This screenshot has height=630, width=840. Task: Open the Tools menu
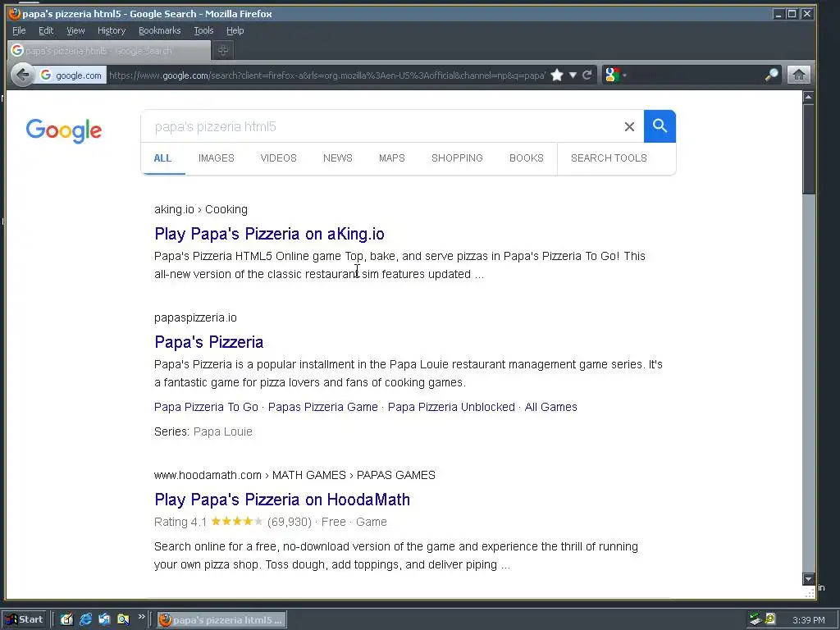[203, 30]
